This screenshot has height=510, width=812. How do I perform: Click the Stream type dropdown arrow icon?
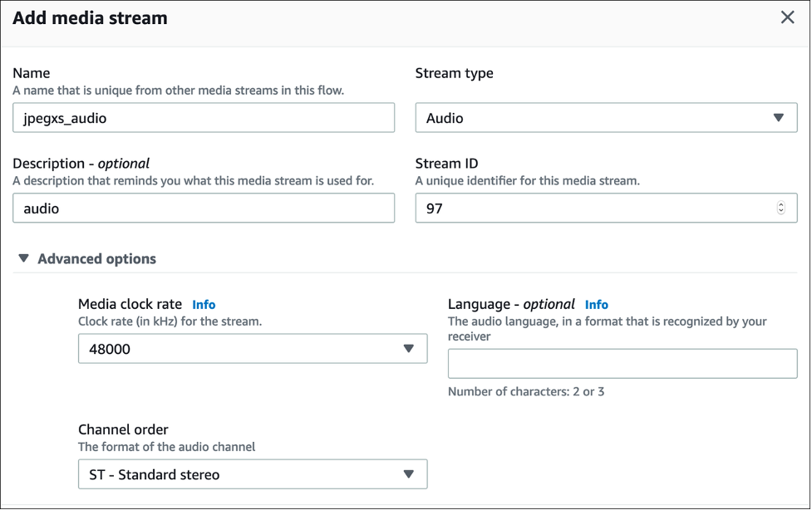tap(779, 118)
